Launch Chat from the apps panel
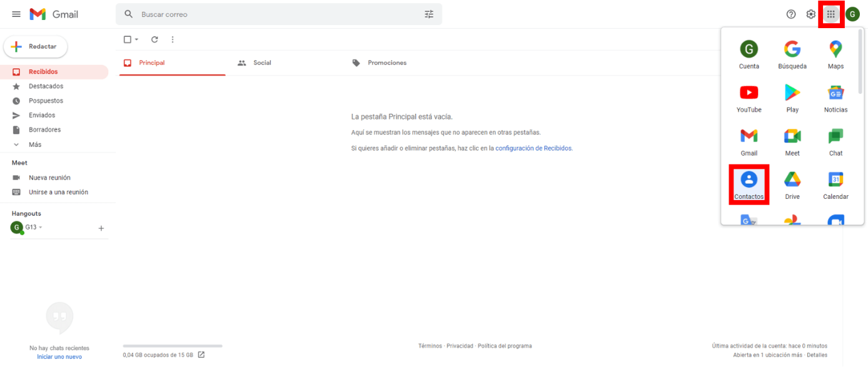The height and width of the screenshot is (374, 868). pyautogui.click(x=835, y=143)
